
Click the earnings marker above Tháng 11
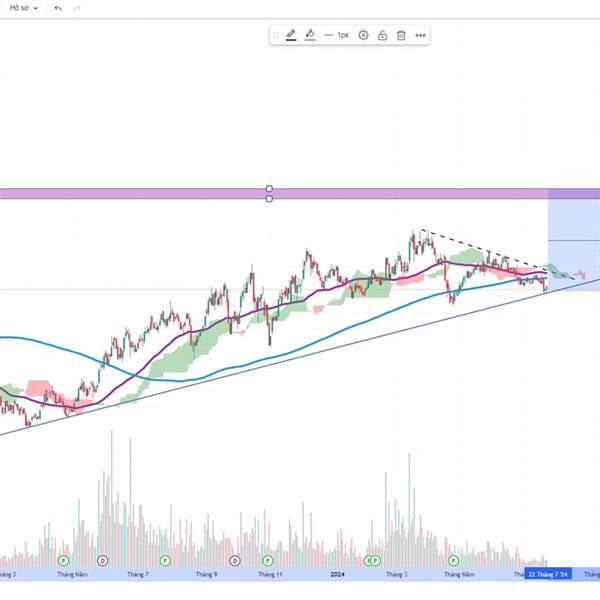point(267,561)
